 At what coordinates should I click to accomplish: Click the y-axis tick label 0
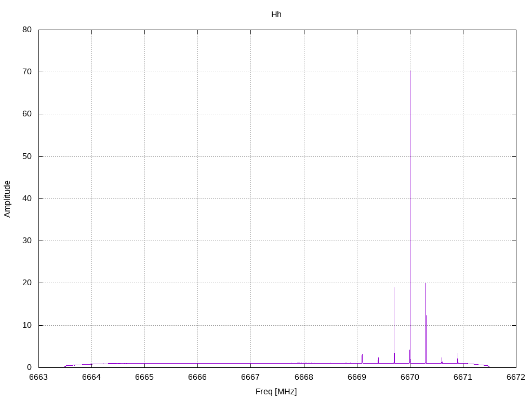(x=29, y=367)
